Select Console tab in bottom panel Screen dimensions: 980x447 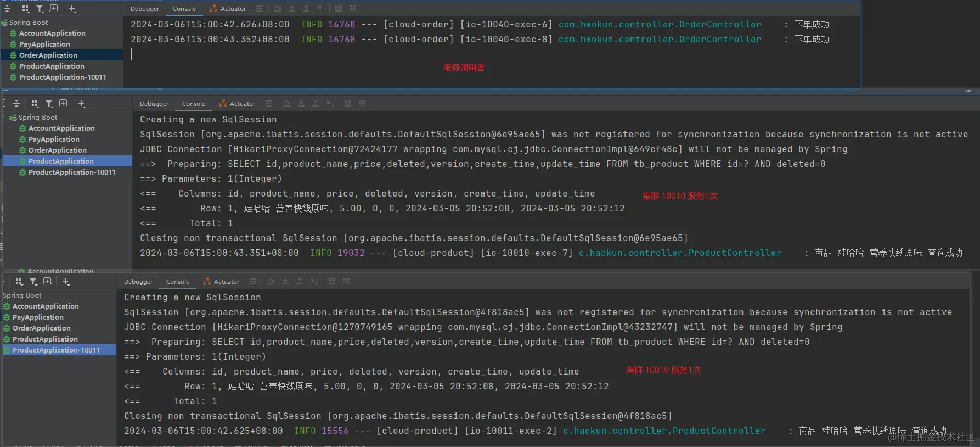(x=178, y=282)
